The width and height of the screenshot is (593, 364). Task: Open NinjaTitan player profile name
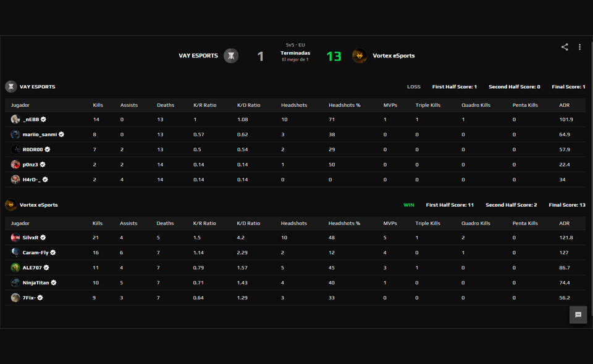tap(36, 283)
